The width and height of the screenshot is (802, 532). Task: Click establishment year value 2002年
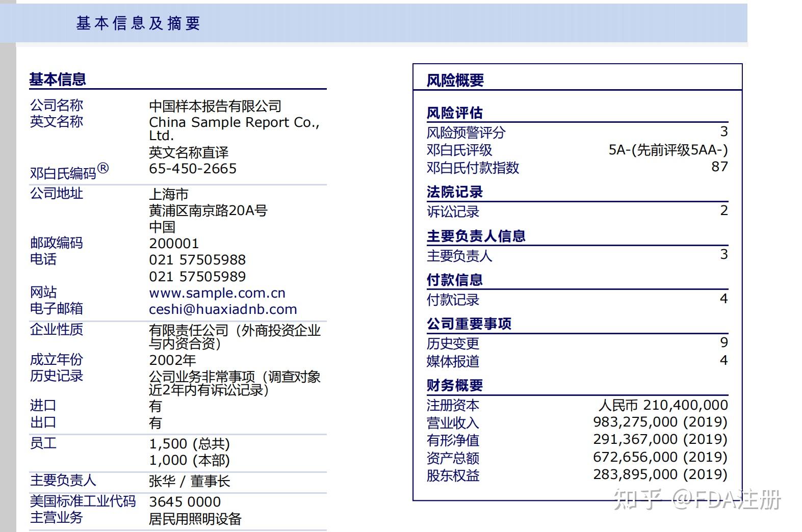click(x=172, y=360)
